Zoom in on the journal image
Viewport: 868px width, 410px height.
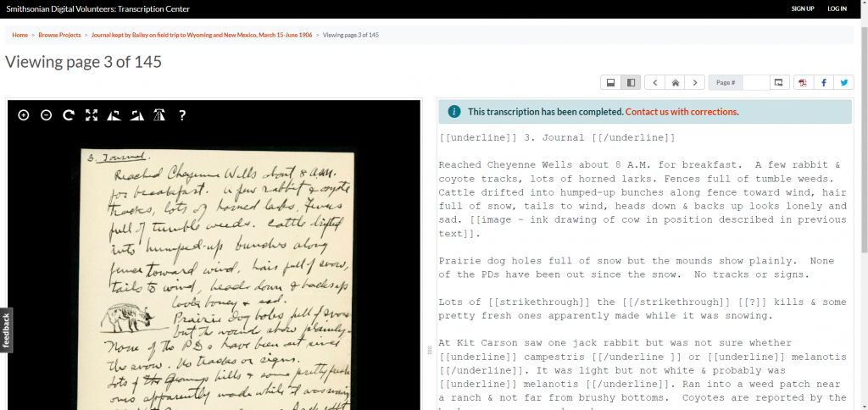(x=23, y=115)
